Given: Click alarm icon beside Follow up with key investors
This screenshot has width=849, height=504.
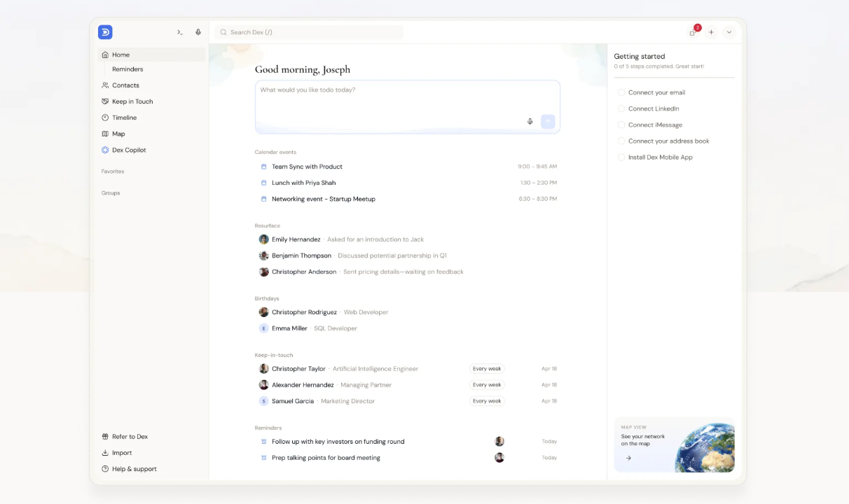Looking at the screenshot, I should [264, 442].
